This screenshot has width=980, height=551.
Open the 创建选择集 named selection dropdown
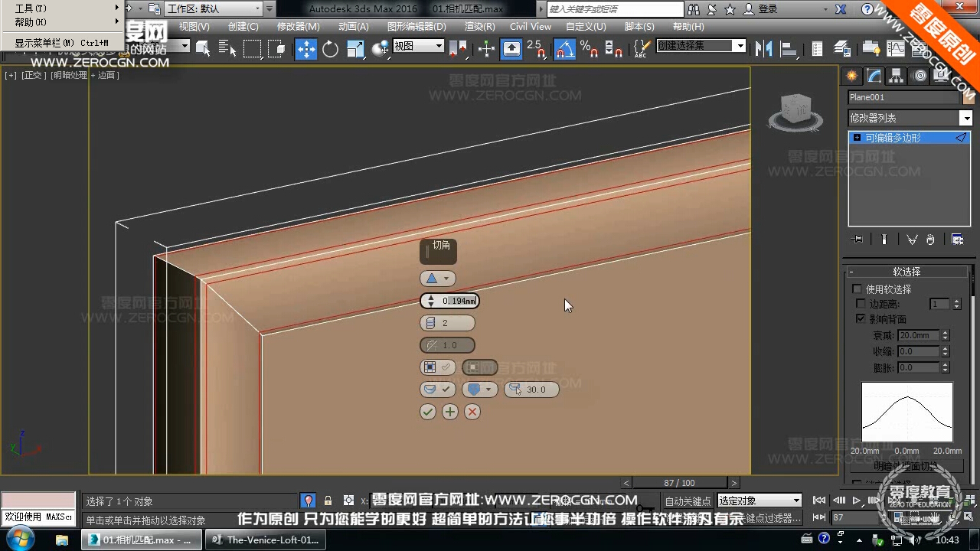point(701,46)
